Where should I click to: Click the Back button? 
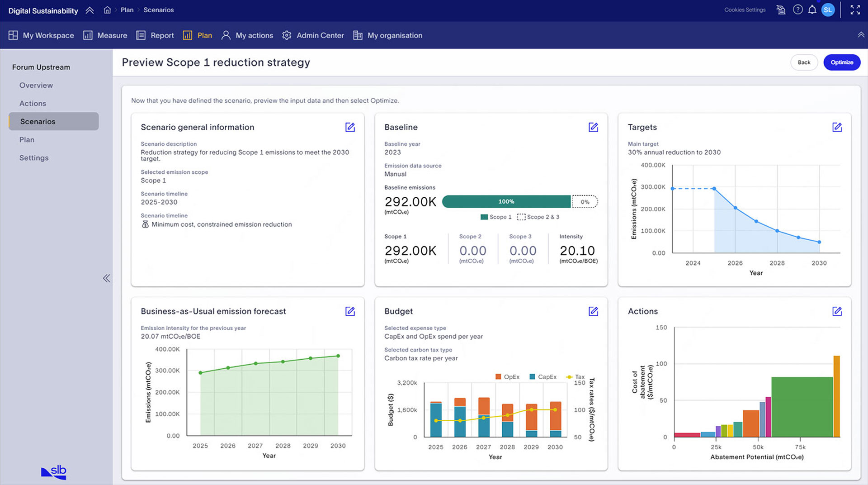point(804,62)
